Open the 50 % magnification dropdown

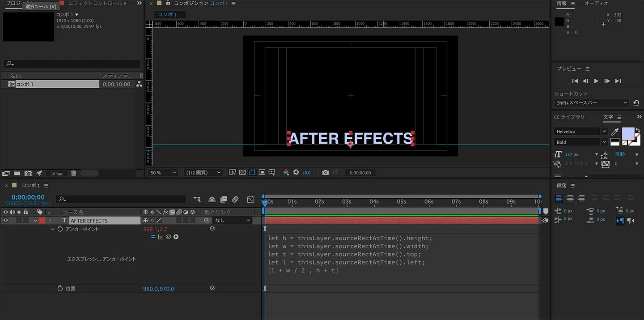tap(163, 172)
